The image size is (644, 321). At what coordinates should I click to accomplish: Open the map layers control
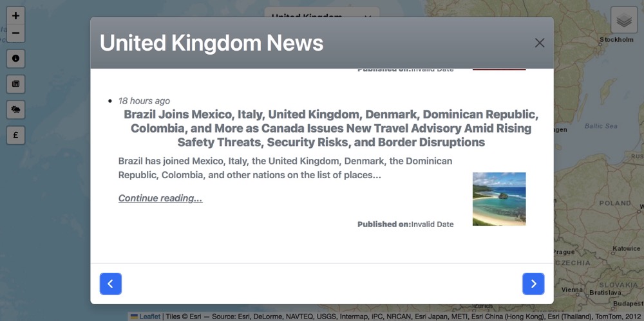[x=623, y=20]
